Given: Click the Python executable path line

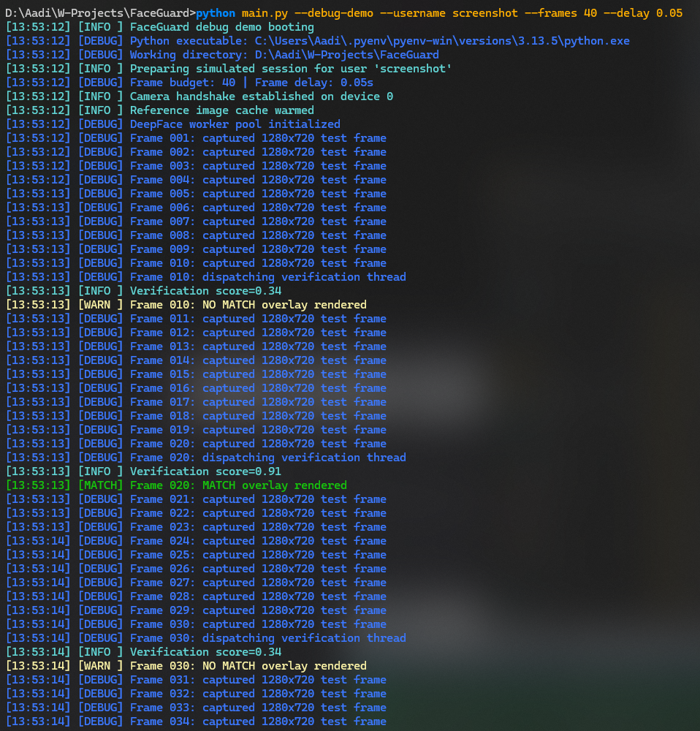Looking at the screenshot, I should coord(317,41).
